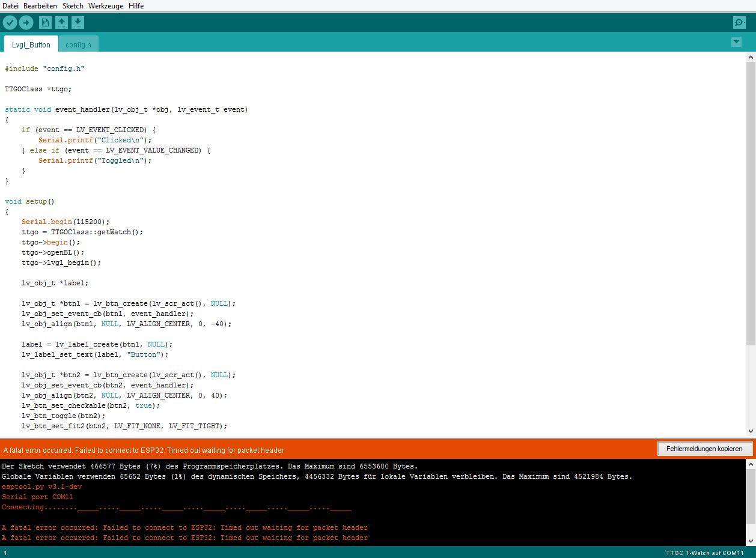Click the last fatal error console line
This screenshot has height=558, width=756.
coord(184,538)
